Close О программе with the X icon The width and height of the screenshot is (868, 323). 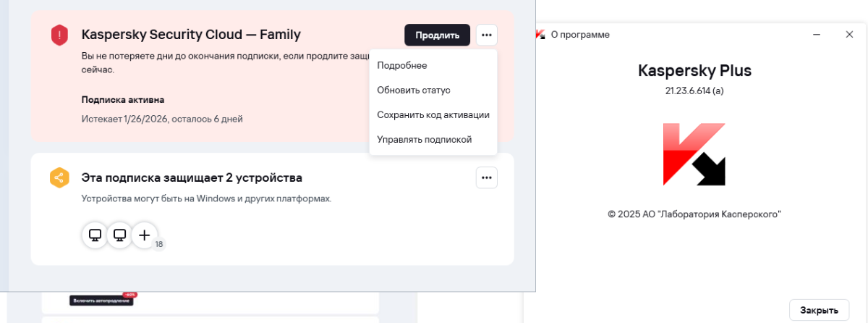(849, 34)
